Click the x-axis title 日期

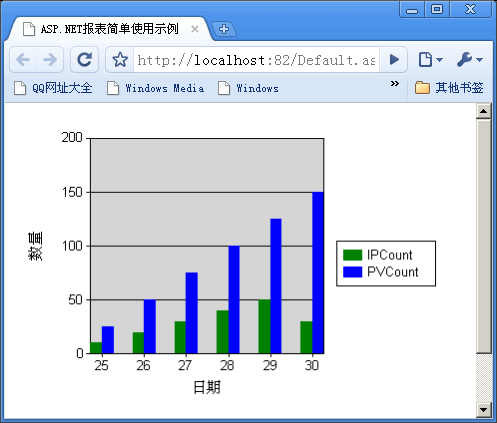[207, 387]
